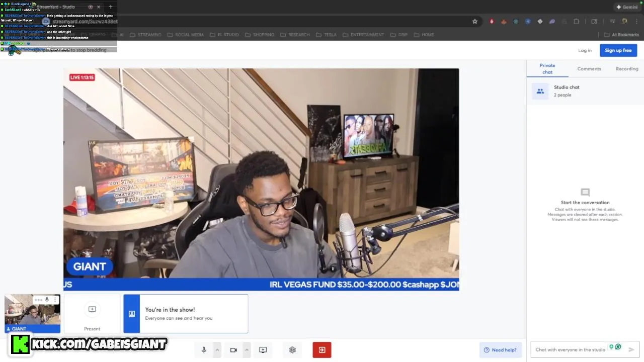
Task: Click the white diamond extension icon
Action: pyautogui.click(x=540, y=22)
